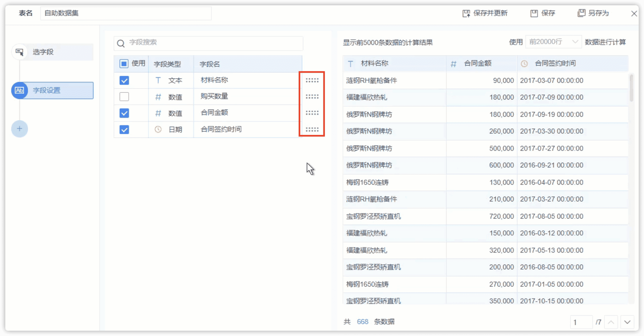This screenshot has height=336, width=644.
Task: Switch to the 选字段 step
Action: point(53,52)
